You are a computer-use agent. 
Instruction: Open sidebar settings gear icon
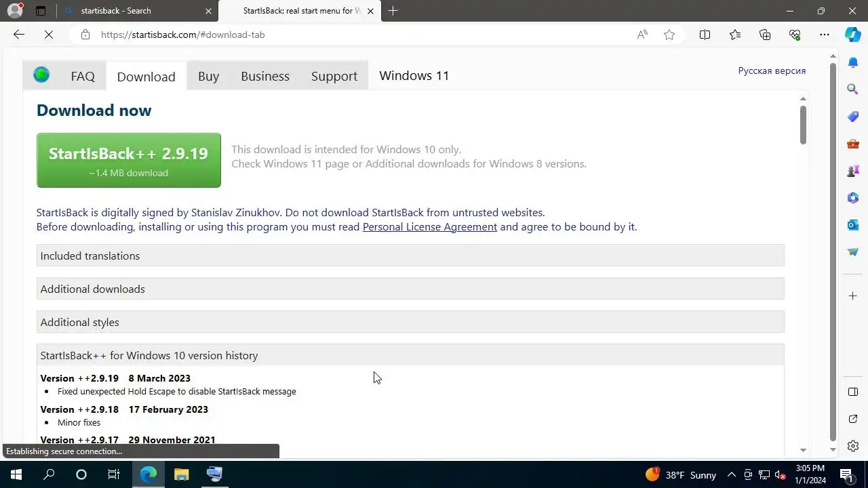853,446
